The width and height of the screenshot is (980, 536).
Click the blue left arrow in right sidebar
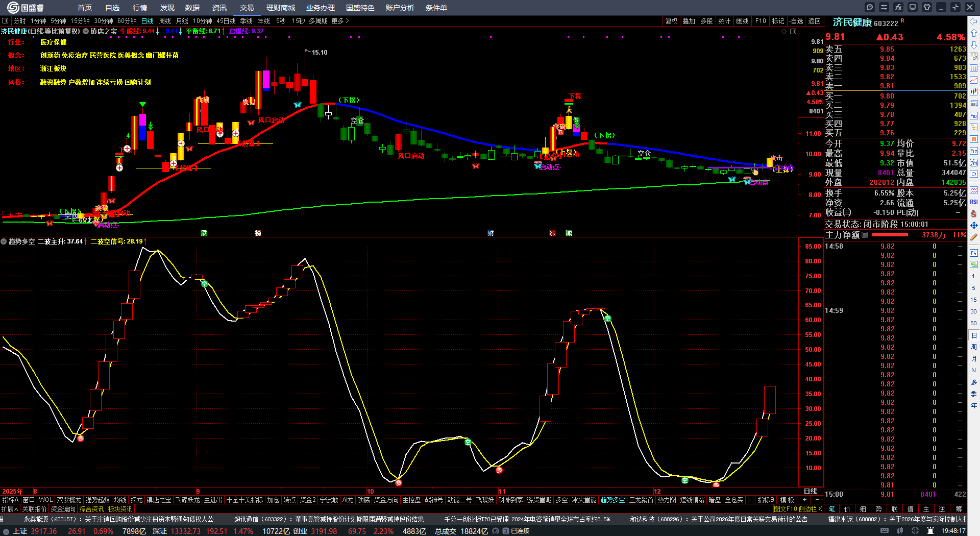(974, 21)
